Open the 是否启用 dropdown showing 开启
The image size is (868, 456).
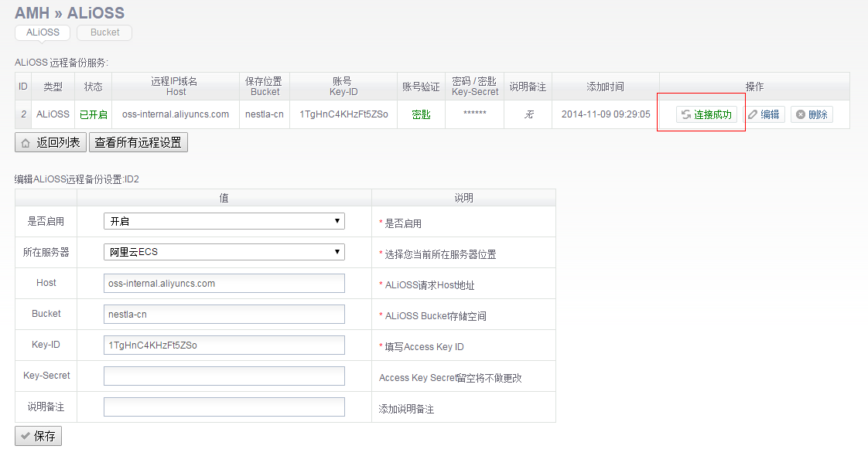pos(224,222)
